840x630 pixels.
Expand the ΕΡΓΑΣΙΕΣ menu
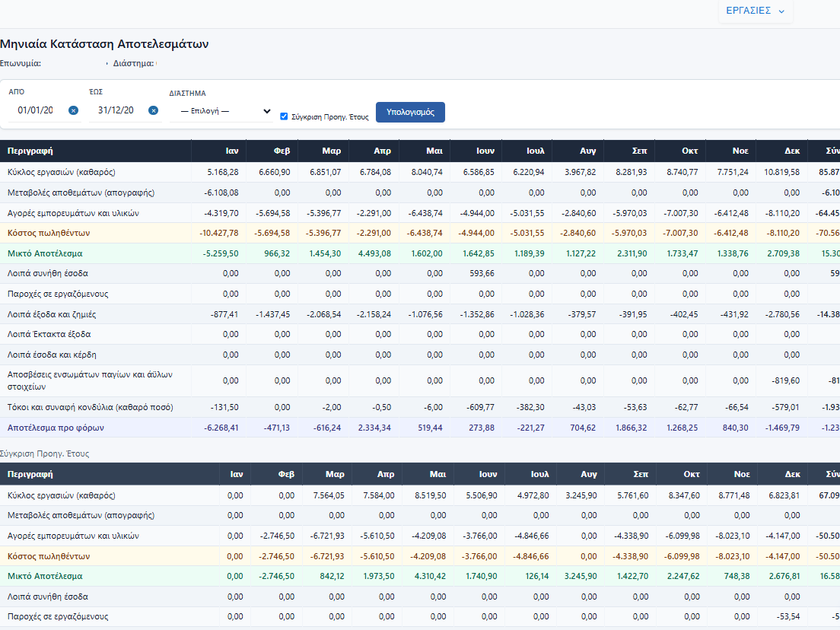756,11
